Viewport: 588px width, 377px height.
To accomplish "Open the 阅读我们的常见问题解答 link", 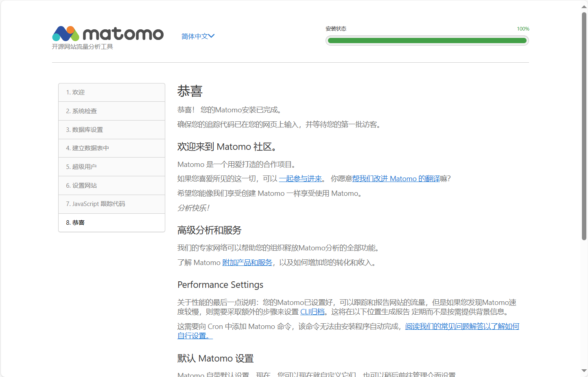I will 348,331.
